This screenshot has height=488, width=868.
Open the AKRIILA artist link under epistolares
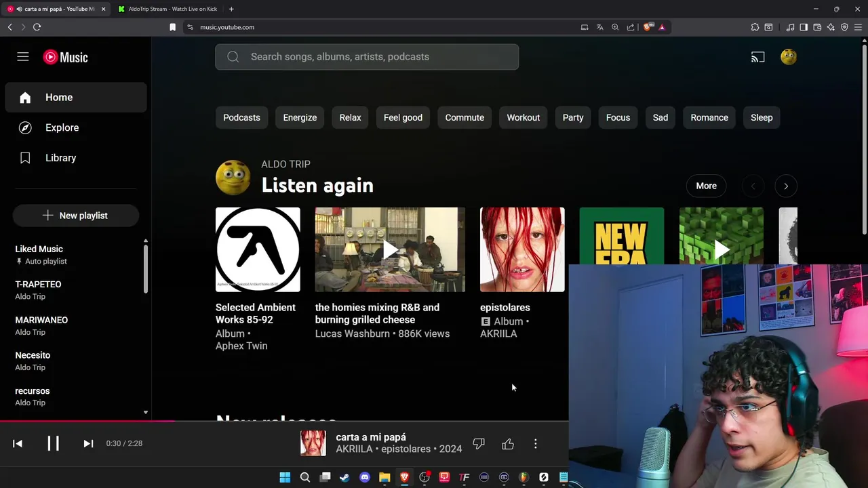[498, 334]
